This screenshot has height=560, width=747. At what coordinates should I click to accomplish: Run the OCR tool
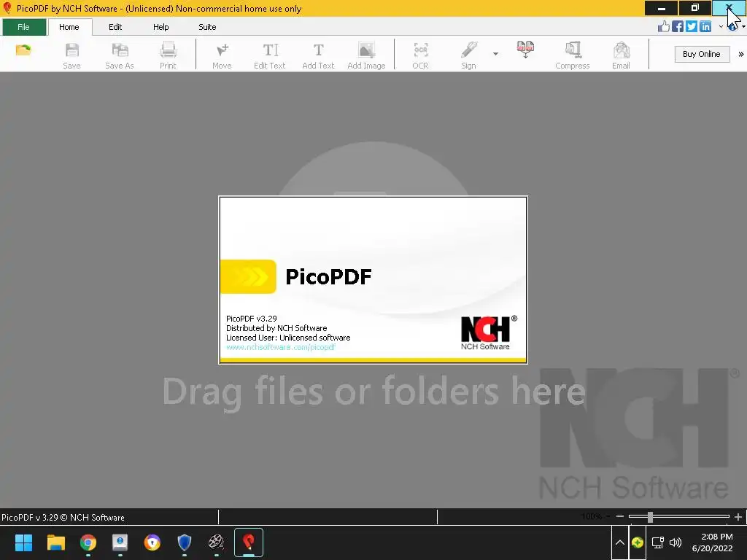420,55
